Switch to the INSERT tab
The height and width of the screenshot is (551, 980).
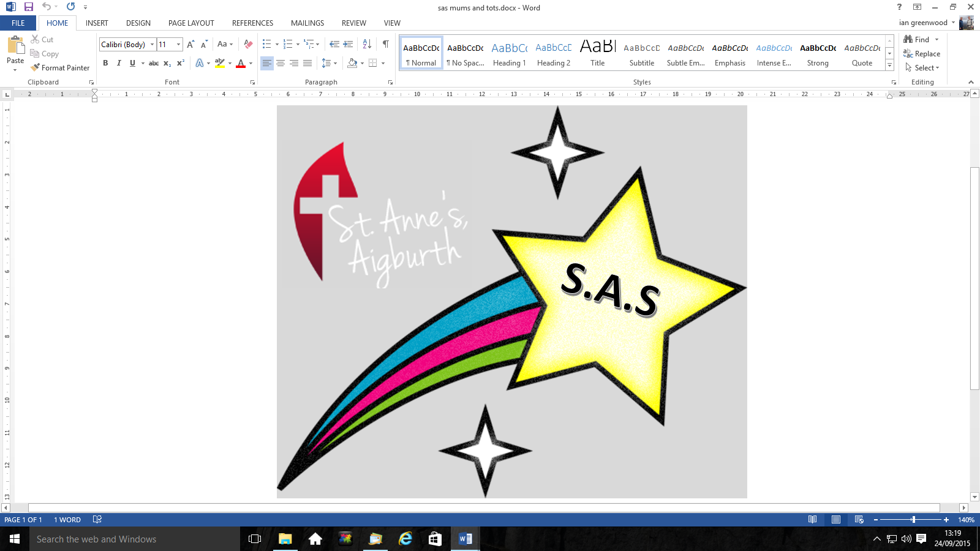(97, 23)
